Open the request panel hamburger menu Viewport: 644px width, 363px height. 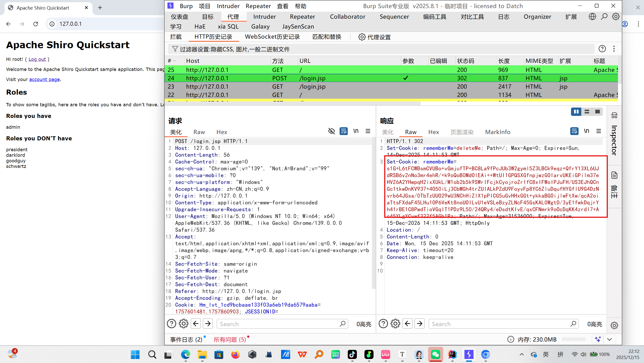(x=368, y=131)
